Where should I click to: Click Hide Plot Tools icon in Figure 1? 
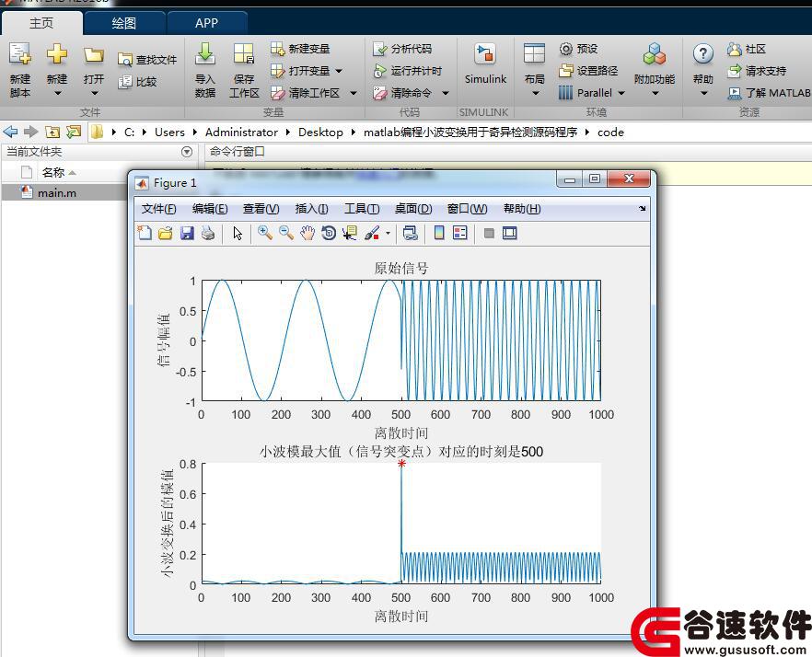[488, 233]
